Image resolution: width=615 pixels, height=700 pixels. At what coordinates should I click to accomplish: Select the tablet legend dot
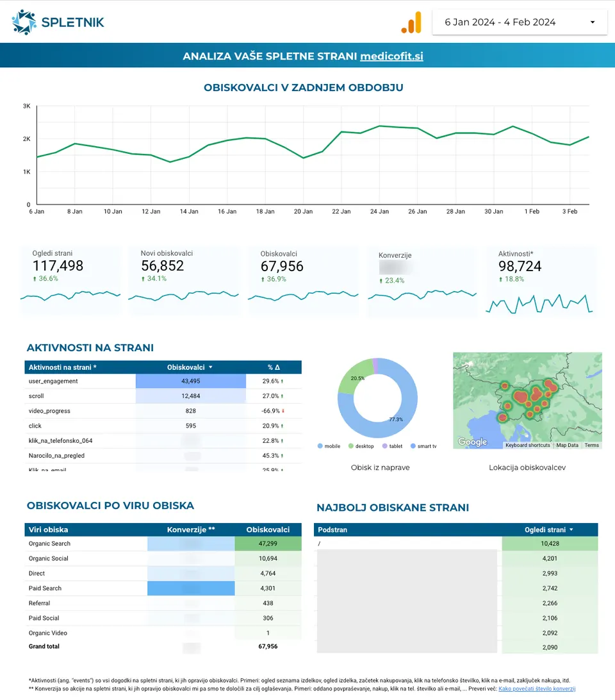tap(385, 446)
